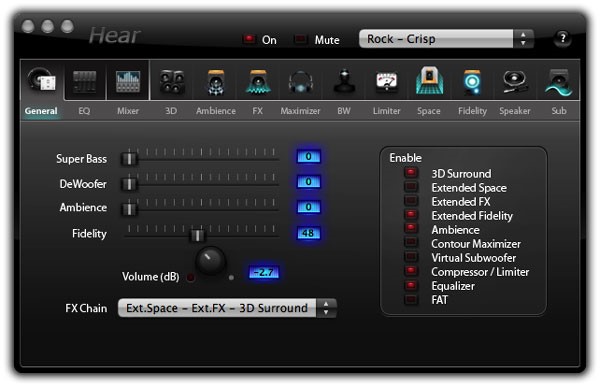Open the Maximizer headphones icon
Screen dimensions: 600x387
coord(301,82)
